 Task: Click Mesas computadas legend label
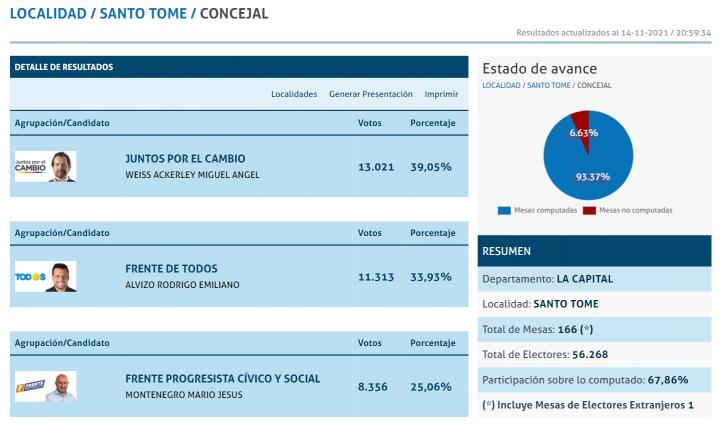(x=546, y=210)
